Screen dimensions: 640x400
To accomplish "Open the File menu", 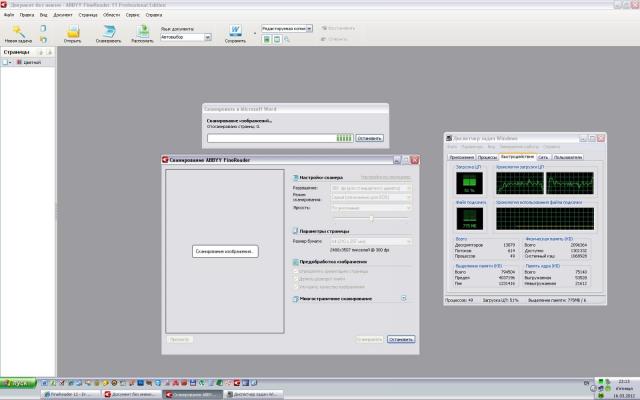I will pos(9,15).
